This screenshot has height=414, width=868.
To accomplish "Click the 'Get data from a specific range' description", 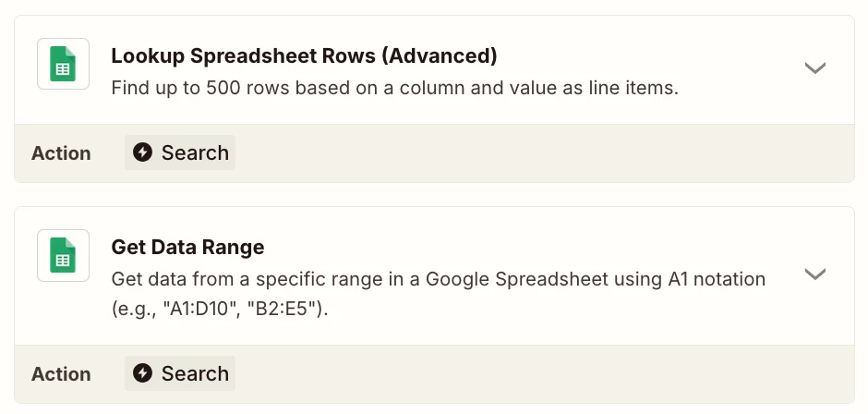I will (x=438, y=294).
